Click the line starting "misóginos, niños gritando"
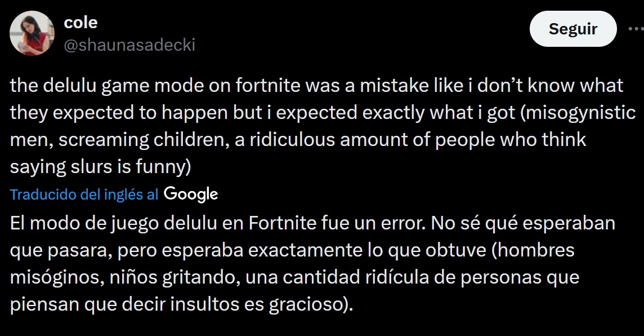Viewport: 644px width, 336px height. [x=294, y=278]
